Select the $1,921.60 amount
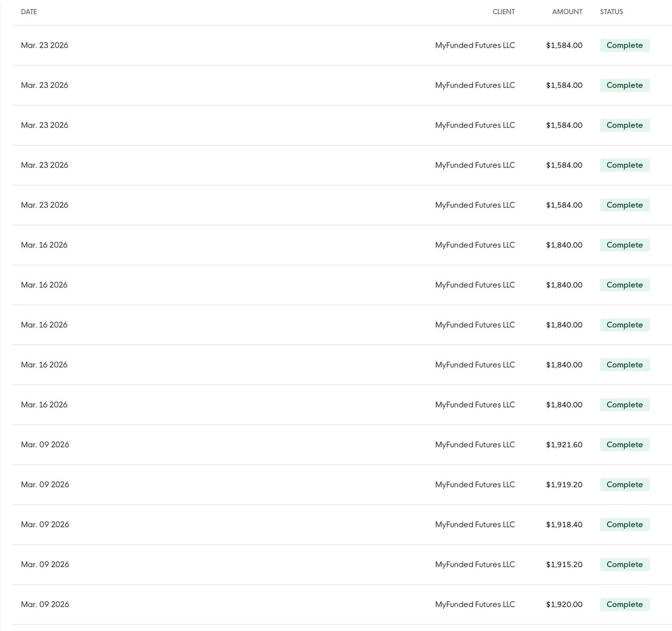This screenshot has width=672, height=631. [x=564, y=445]
